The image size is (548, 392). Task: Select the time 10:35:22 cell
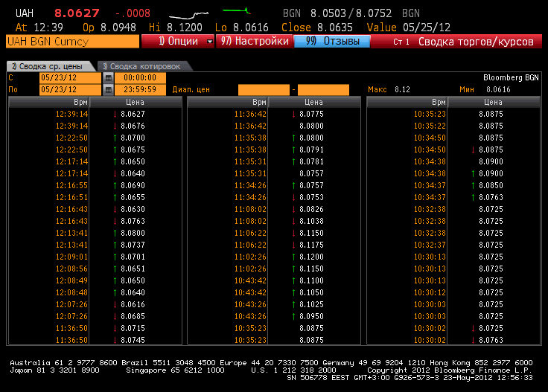(430, 126)
